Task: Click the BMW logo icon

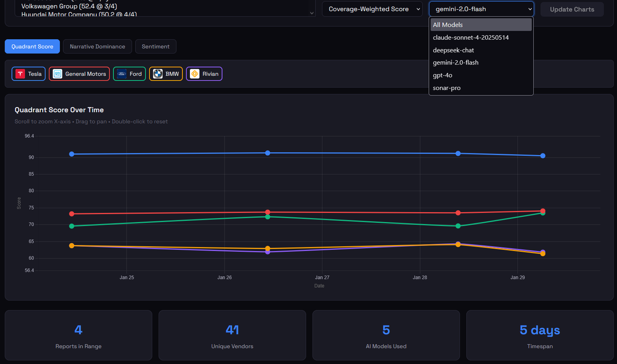Action: [x=158, y=74]
